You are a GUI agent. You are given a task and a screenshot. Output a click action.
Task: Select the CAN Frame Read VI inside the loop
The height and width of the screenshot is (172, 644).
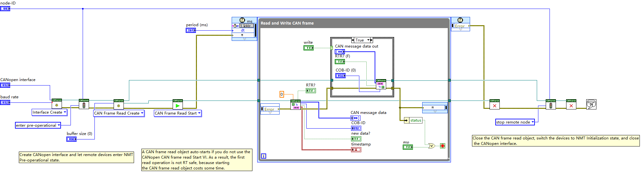pos(296,105)
